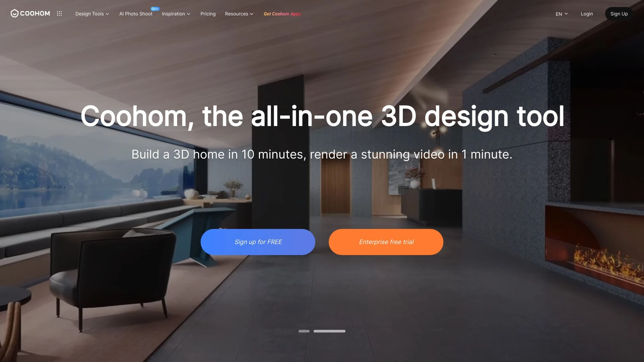Click Enterprise free trial button

(x=386, y=242)
